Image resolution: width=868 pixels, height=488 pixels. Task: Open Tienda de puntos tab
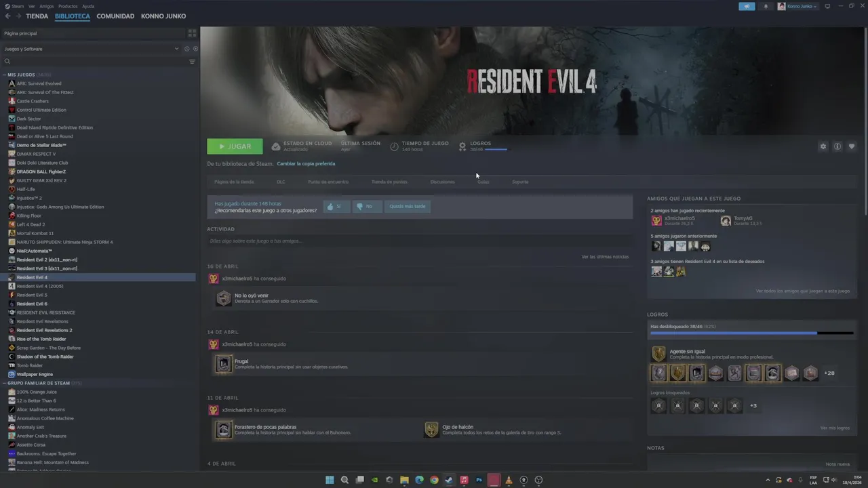point(389,182)
